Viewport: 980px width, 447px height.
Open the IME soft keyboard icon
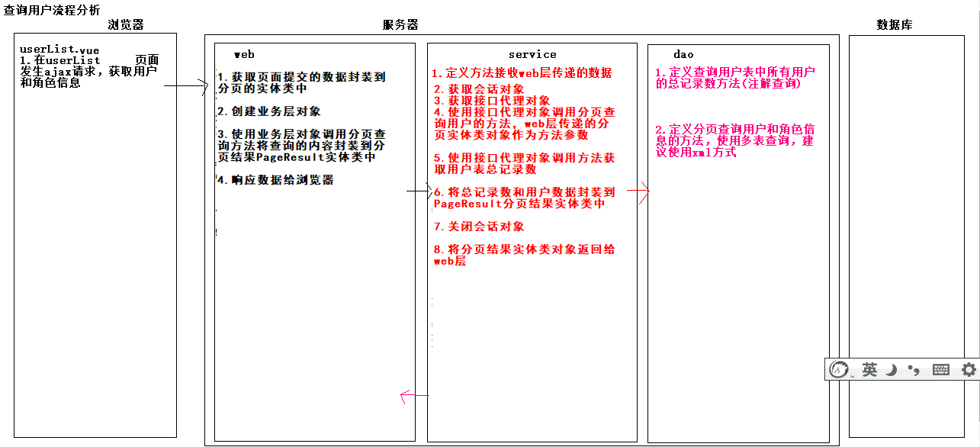click(x=941, y=370)
